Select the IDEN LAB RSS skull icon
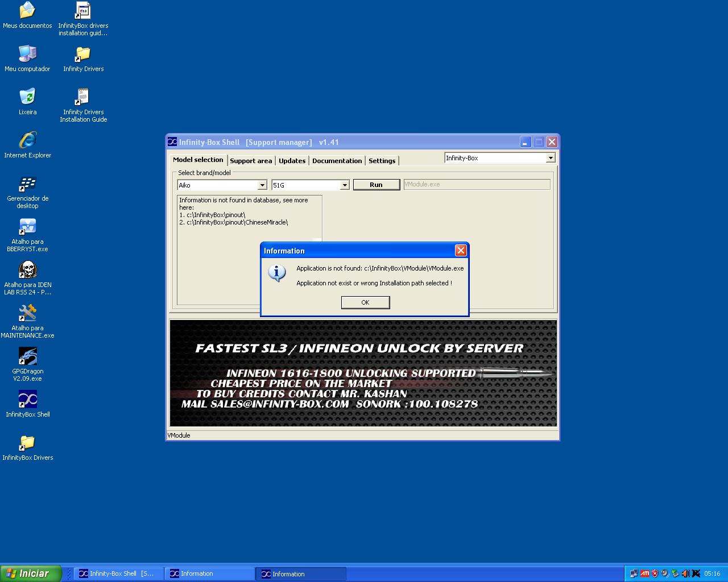728x582 pixels. (27, 278)
